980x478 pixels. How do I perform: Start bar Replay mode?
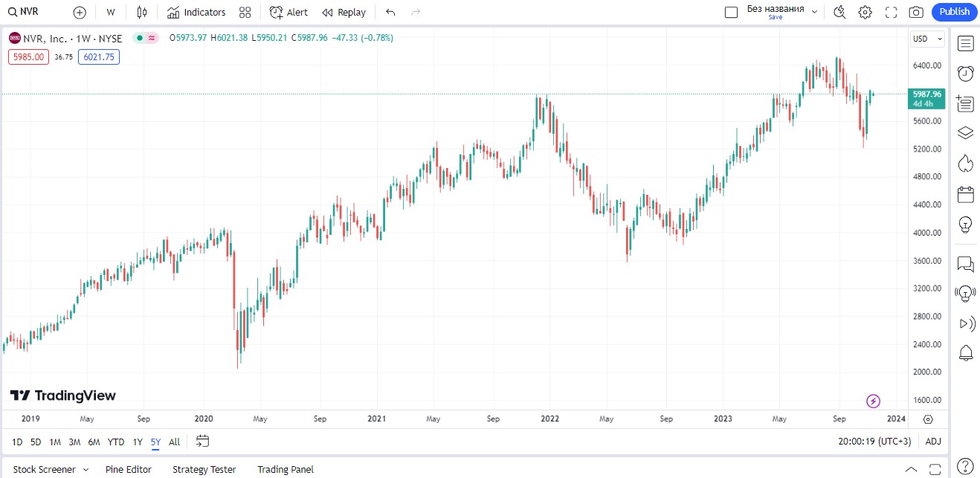(x=344, y=12)
